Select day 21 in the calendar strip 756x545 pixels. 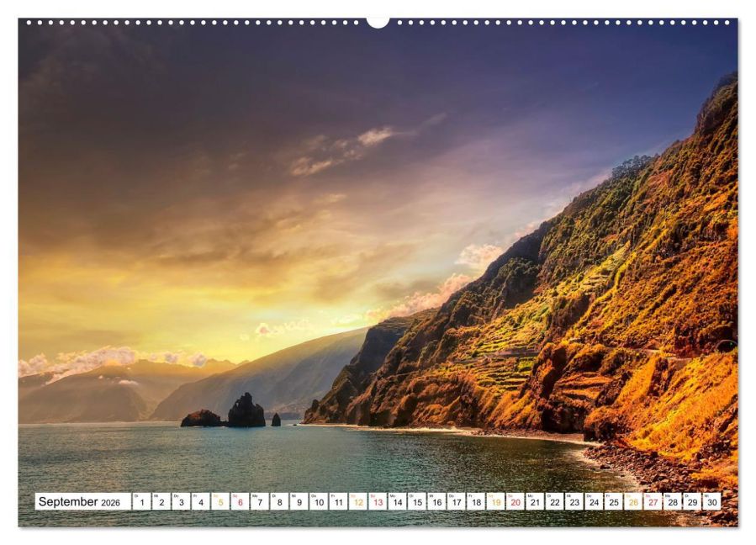pos(535,501)
